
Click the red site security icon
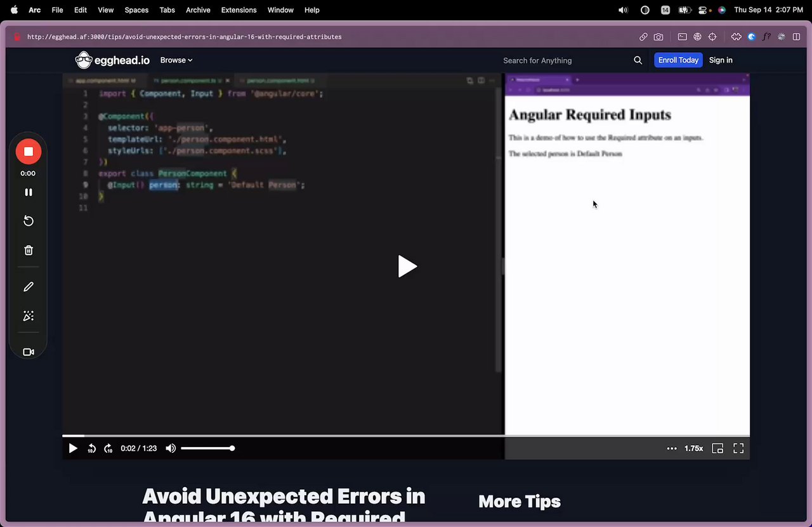click(x=17, y=37)
